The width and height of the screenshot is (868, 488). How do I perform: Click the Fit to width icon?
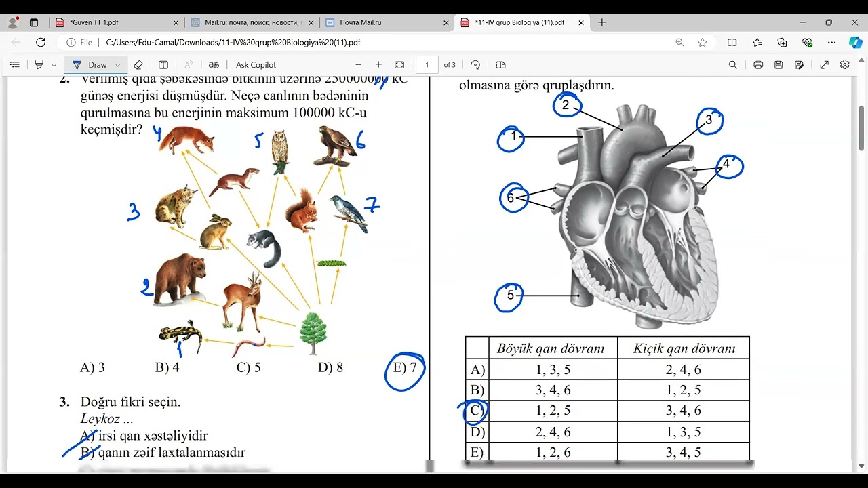pyautogui.click(x=399, y=65)
